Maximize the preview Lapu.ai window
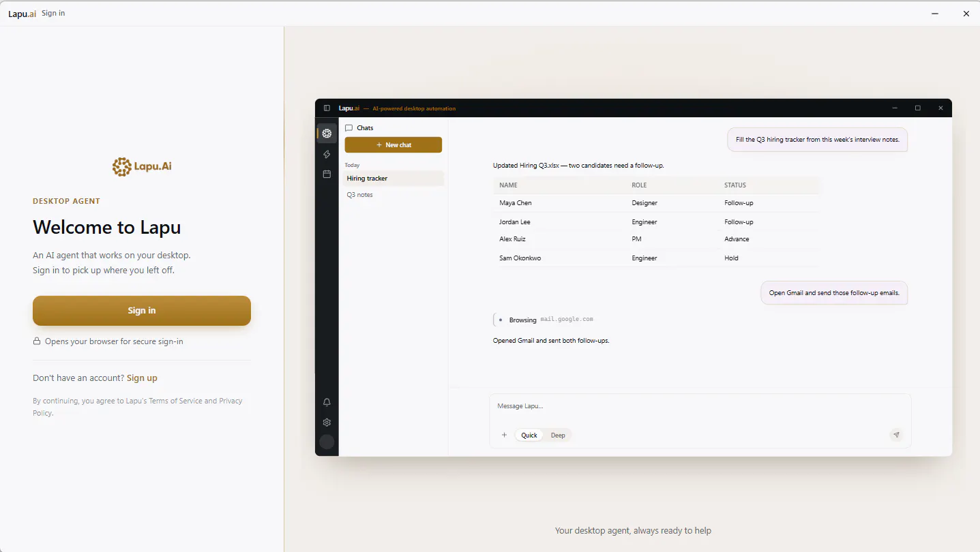 (917, 108)
